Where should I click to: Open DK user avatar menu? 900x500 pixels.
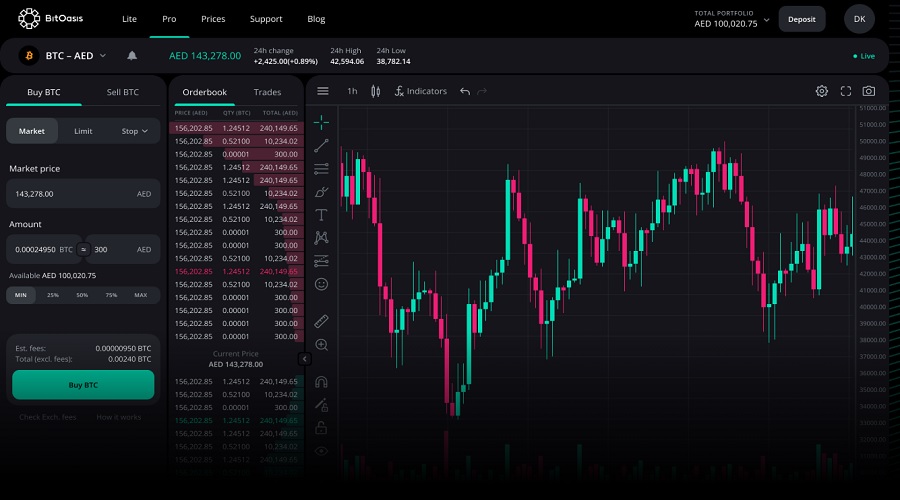[859, 20]
